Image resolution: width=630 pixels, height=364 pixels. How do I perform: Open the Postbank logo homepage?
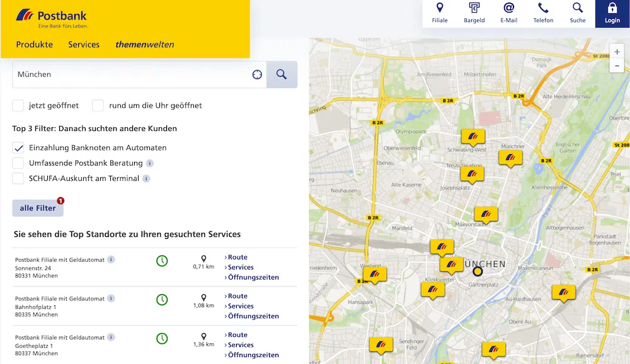coord(52,18)
